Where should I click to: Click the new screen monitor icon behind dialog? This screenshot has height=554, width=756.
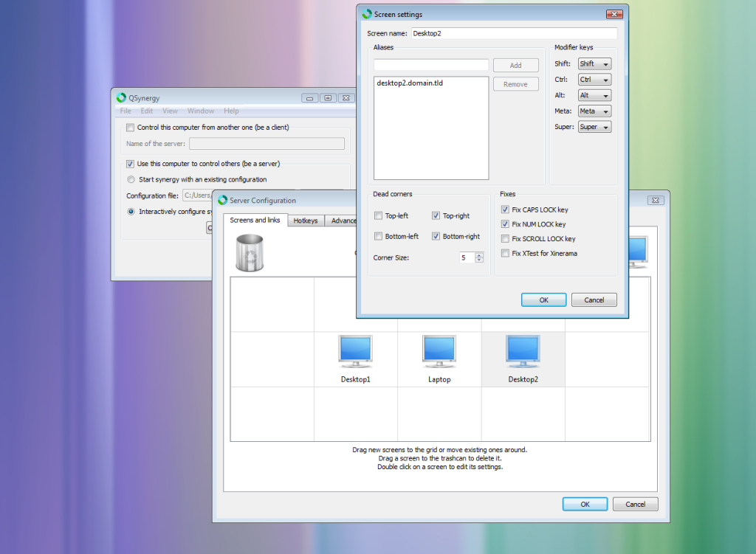(x=639, y=252)
